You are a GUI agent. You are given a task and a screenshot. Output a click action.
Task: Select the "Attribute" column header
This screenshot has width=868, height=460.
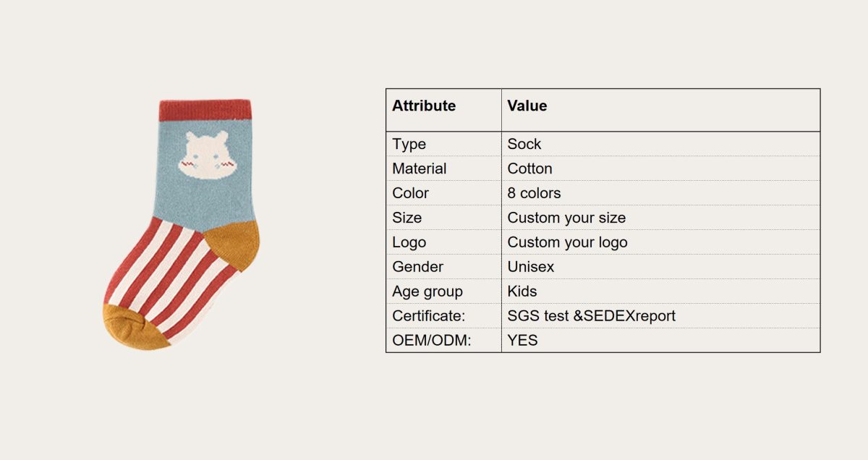point(424,106)
